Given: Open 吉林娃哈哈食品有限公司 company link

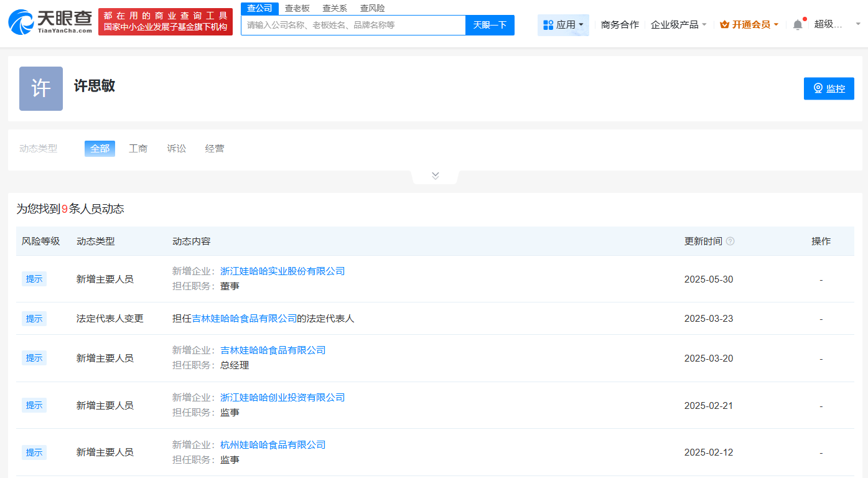Looking at the screenshot, I should pyautogui.click(x=272, y=350).
